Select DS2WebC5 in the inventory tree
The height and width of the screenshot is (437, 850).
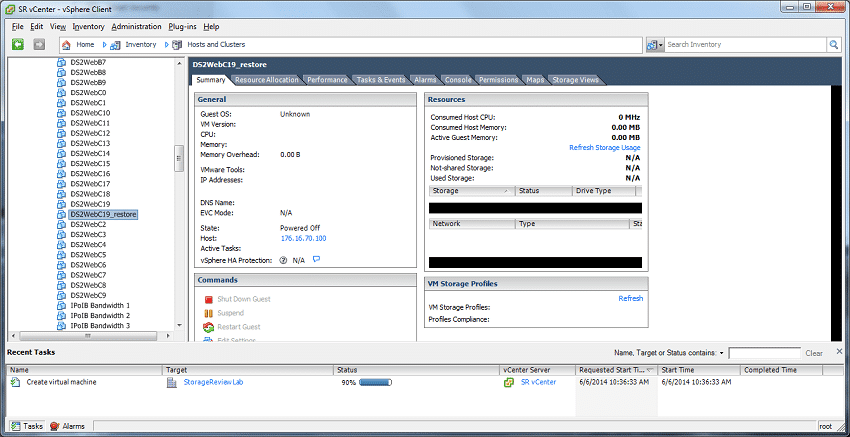point(88,255)
